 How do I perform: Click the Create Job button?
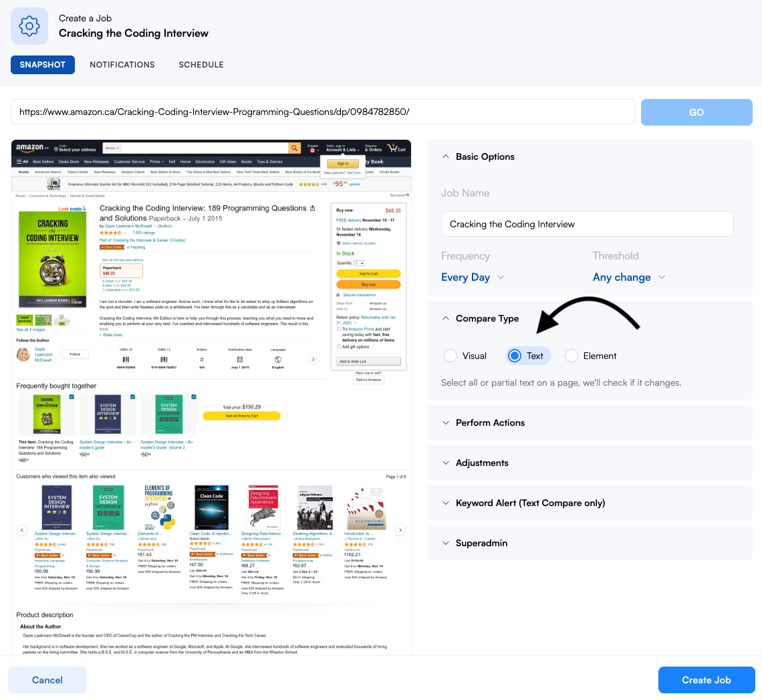[x=706, y=680]
